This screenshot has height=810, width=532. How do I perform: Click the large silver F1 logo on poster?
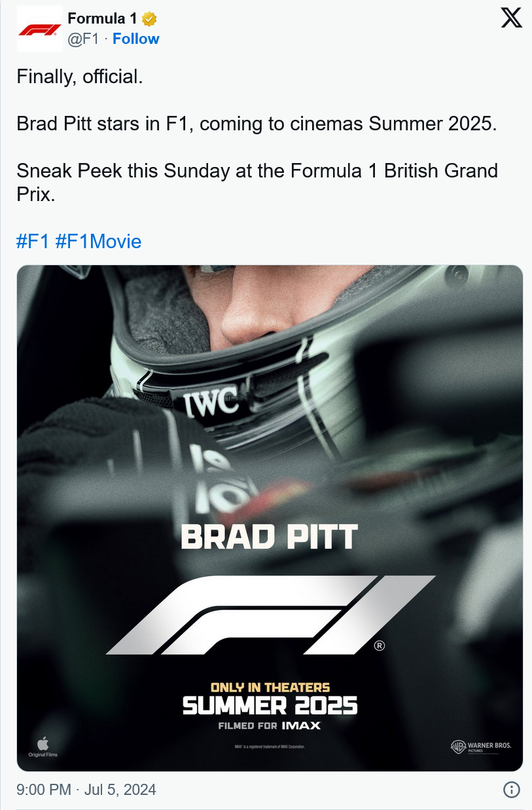coord(271,615)
